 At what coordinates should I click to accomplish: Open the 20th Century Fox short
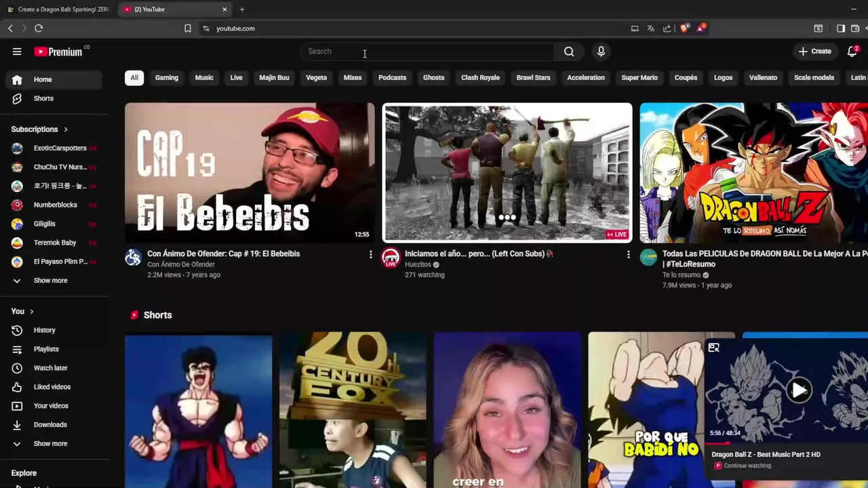click(353, 410)
